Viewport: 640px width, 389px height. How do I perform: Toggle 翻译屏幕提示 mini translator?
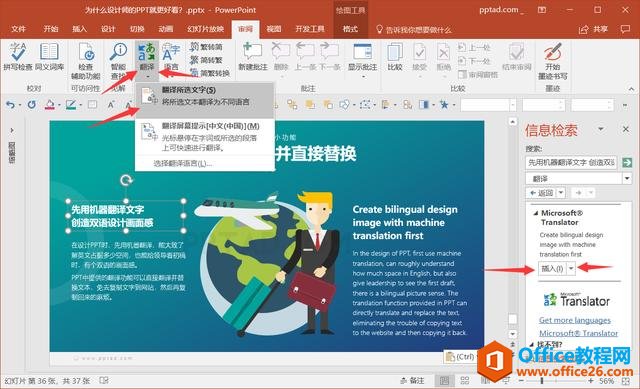pyautogui.click(x=204, y=136)
